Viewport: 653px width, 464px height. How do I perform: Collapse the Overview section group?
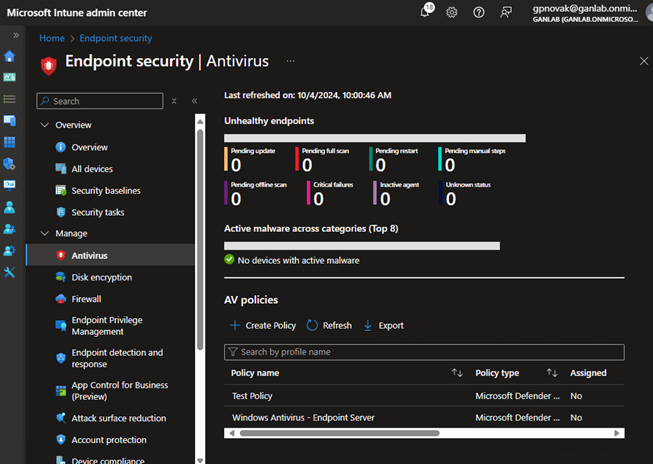tap(44, 125)
